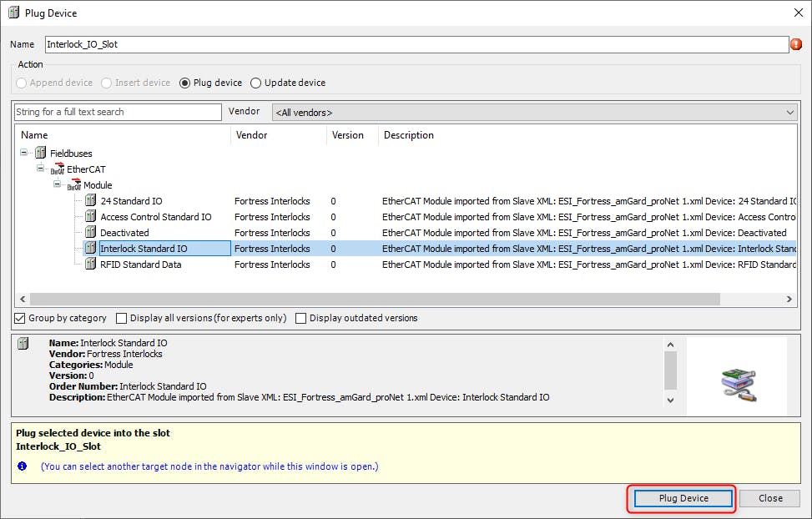Select the Insert device radio button
Viewport: 812px width, 519px height.
coord(106,83)
